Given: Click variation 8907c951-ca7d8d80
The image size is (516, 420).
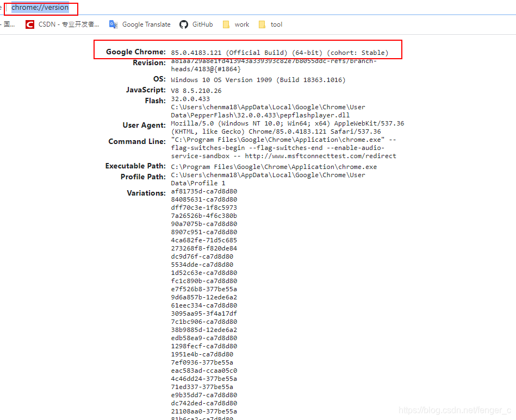Looking at the screenshot, I should point(204,232).
